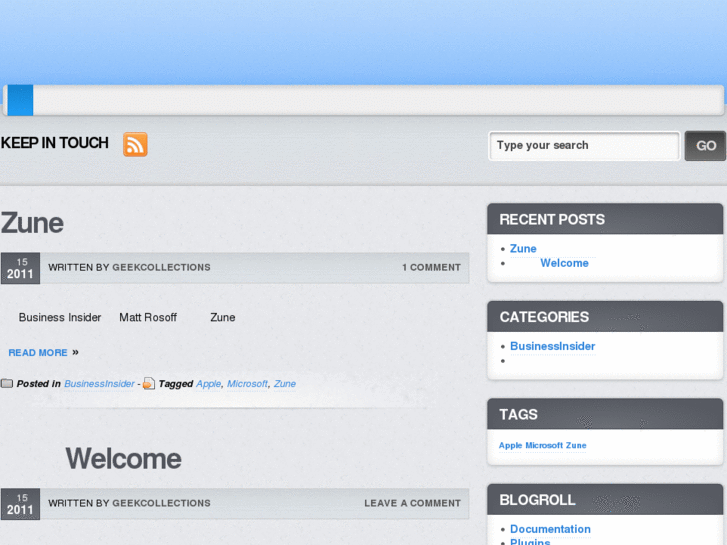727x545 pixels.
Task: Open Zune in Recent Posts
Action: (523, 249)
